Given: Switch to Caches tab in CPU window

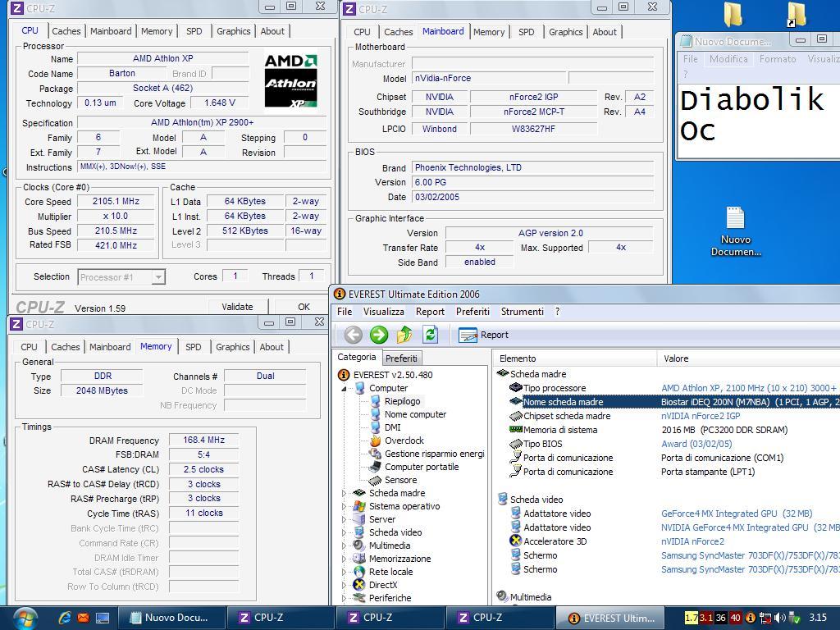Looking at the screenshot, I should pyautogui.click(x=66, y=31).
